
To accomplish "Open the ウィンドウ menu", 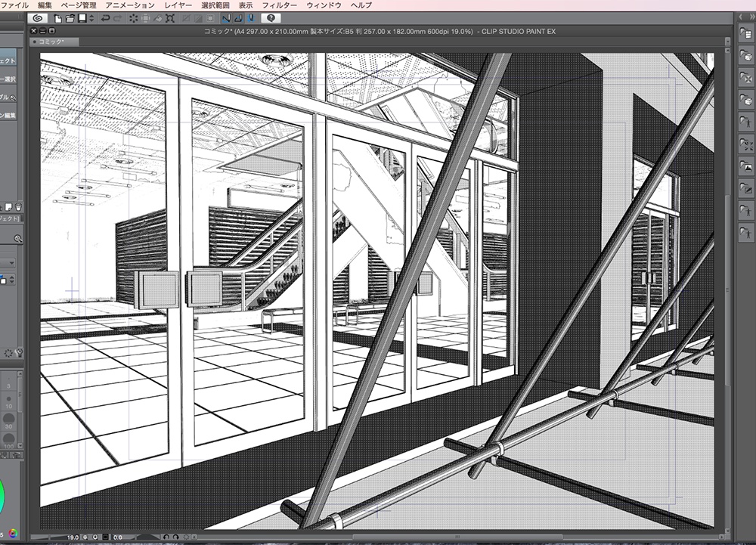I will [x=324, y=5].
